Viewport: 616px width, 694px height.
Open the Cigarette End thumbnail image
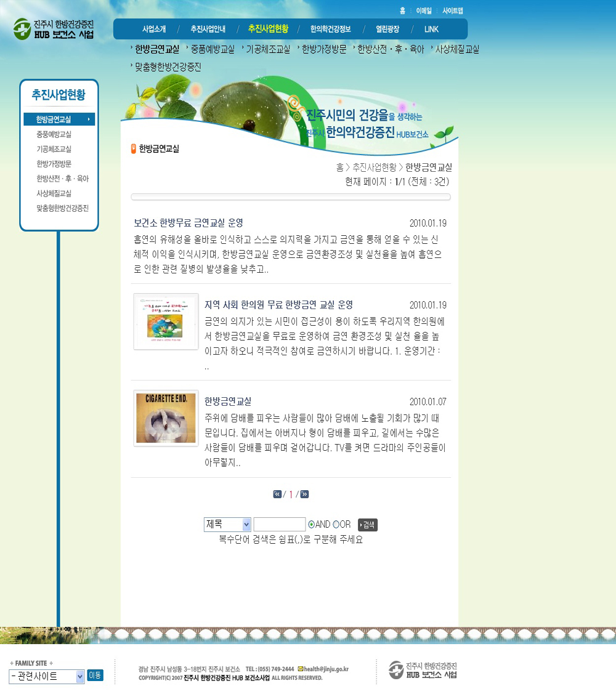pyautogui.click(x=166, y=418)
